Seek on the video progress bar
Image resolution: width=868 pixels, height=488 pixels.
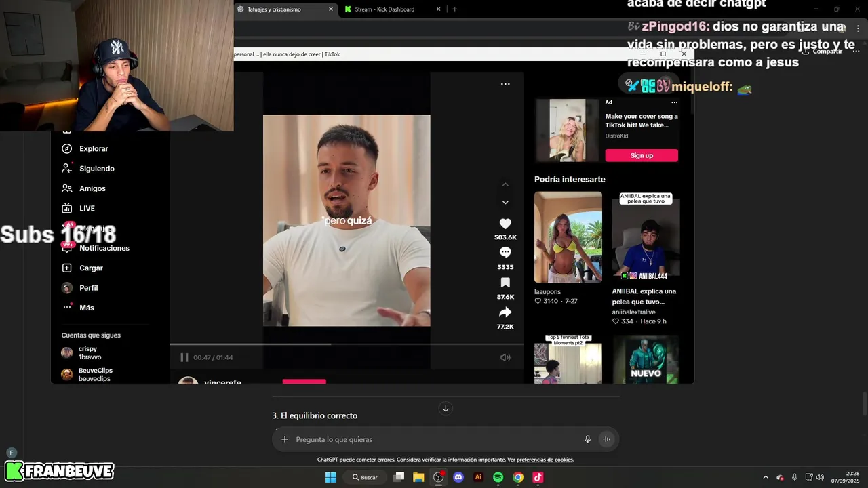click(347, 344)
